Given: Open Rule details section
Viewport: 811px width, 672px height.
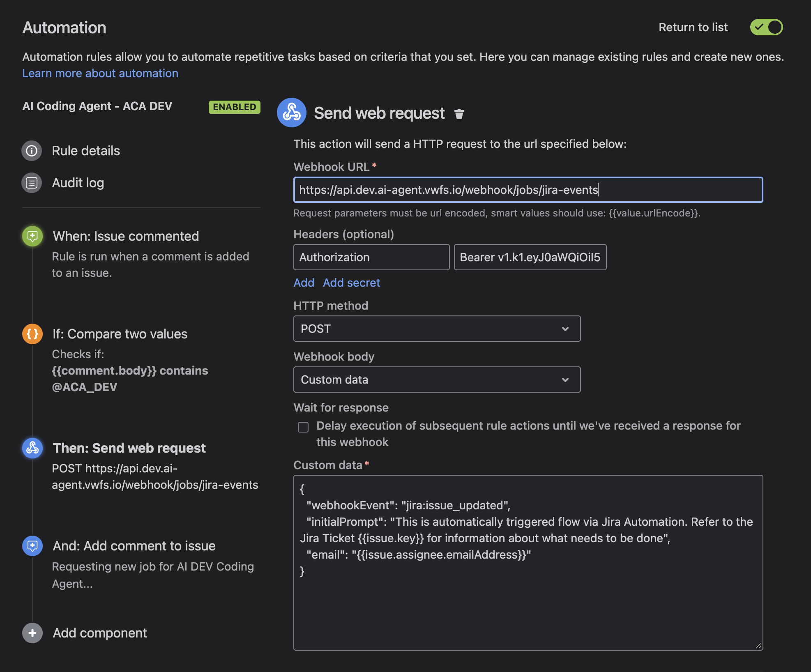Looking at the screenshot, I should tap(86, 151).
